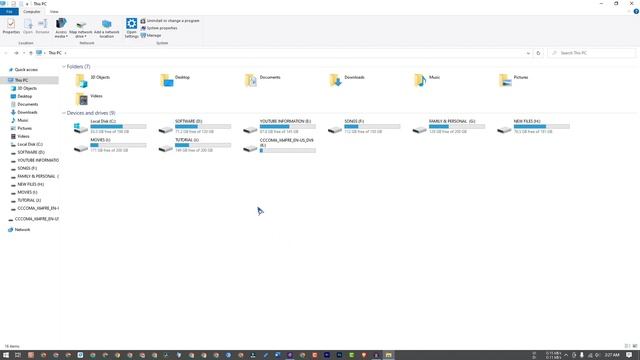Image resolution: width=640 pixels, height=360 pixels.
Task: Click the Refresh button beside address bar
Action: point(538,53)
